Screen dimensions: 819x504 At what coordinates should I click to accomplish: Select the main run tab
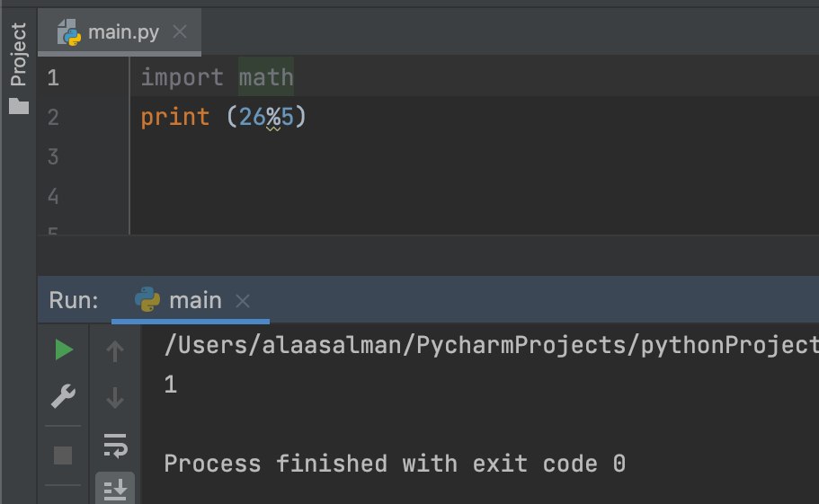(191, 301)
